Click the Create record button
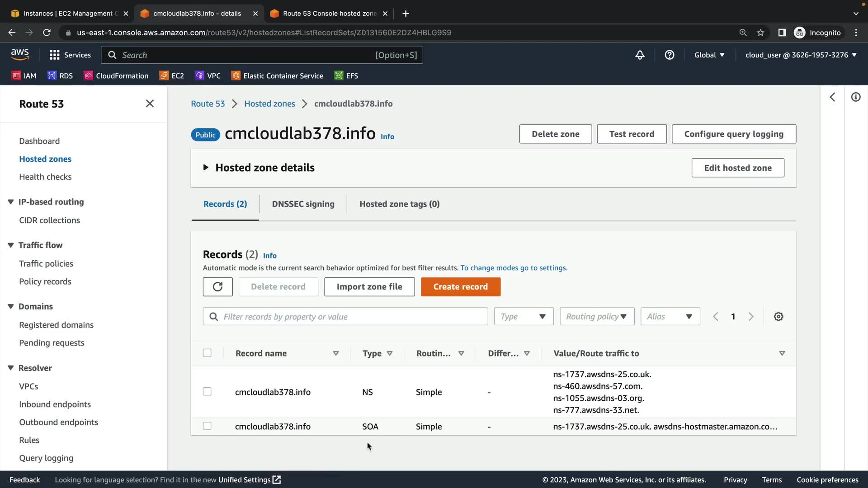Screen dimensions: 868x488 460,287
